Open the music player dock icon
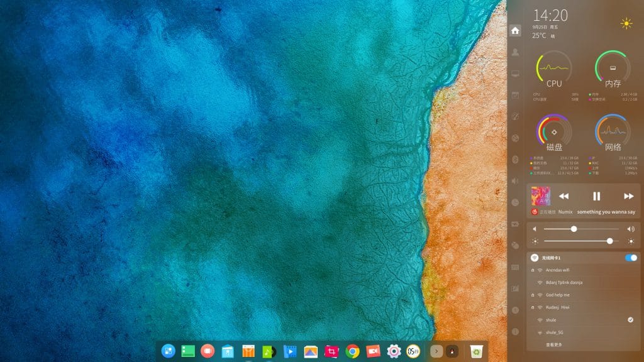This screenshot has height=362, width=644. pos(269,351)
